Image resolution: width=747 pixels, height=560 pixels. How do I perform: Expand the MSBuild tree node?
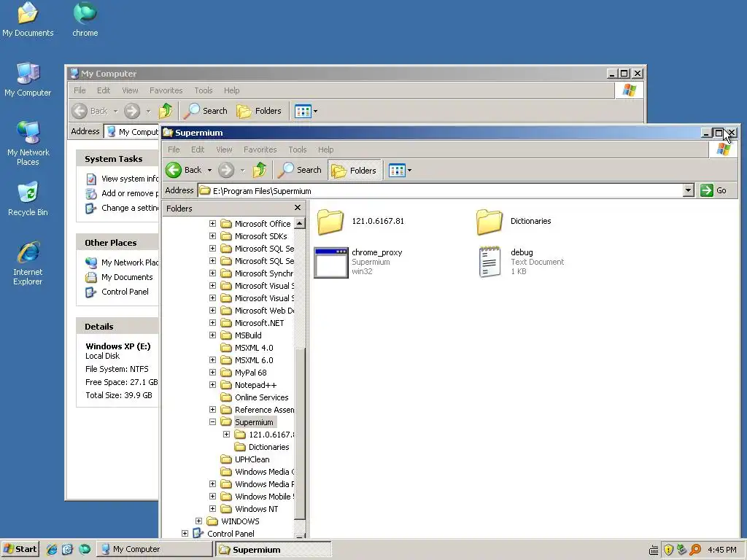click(212, 335)
